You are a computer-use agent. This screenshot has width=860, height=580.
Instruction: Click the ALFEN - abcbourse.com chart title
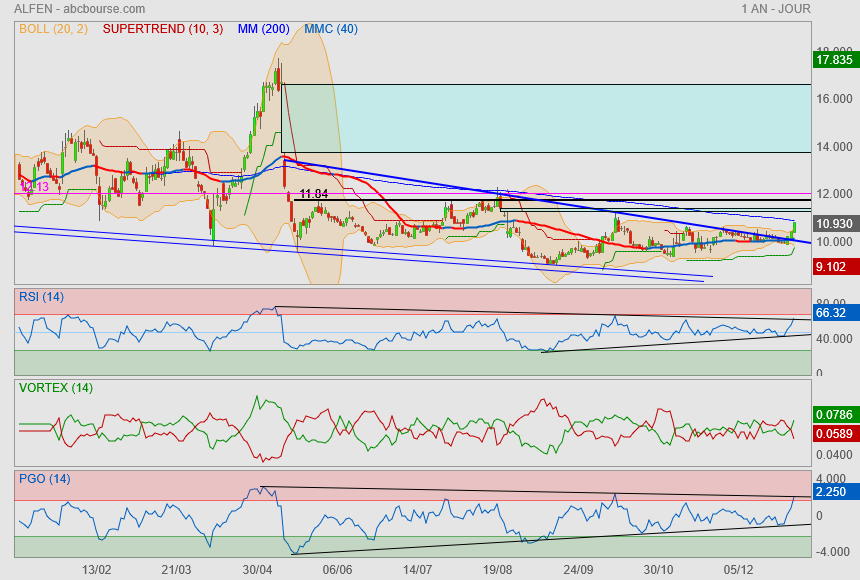79,9
